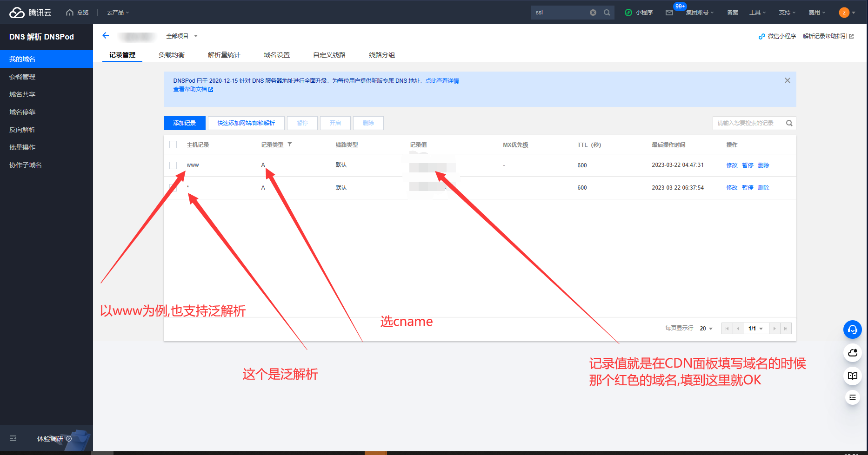The image size is (868, 455).
Task: Open the floating cloud assistant button
Action: [853, 353]
